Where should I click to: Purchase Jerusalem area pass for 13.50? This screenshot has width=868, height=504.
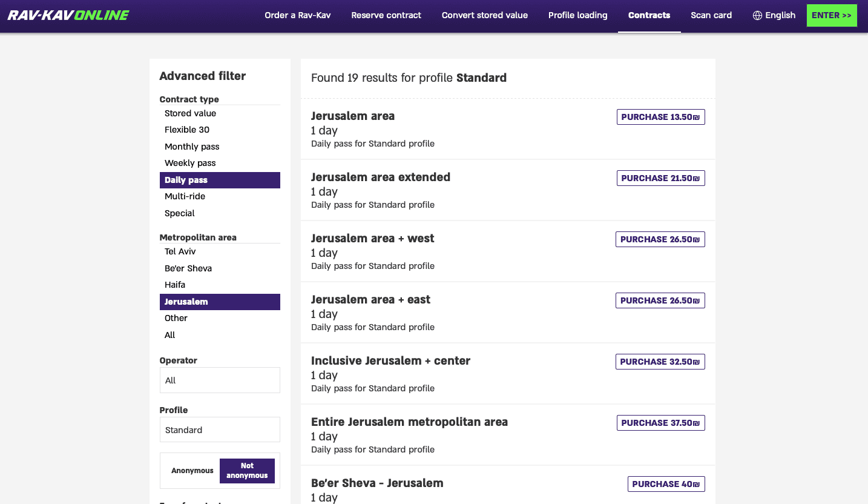(x=661, y=117)
